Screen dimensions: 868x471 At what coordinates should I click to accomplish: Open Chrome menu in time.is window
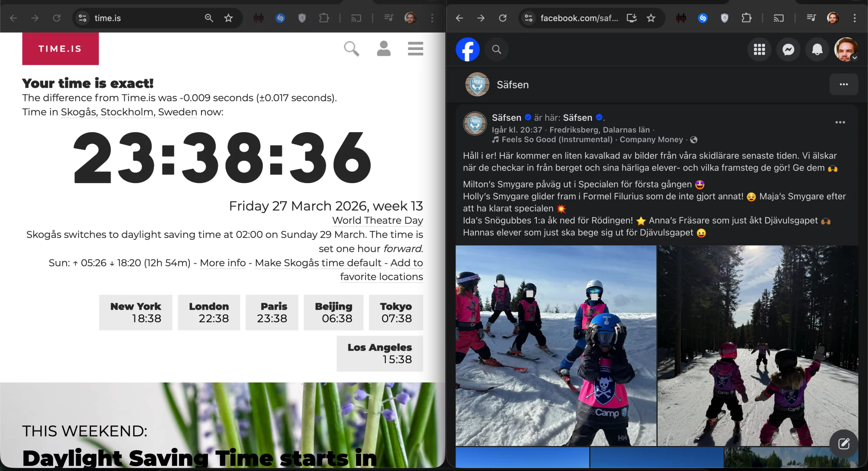[x=432, y=18]
